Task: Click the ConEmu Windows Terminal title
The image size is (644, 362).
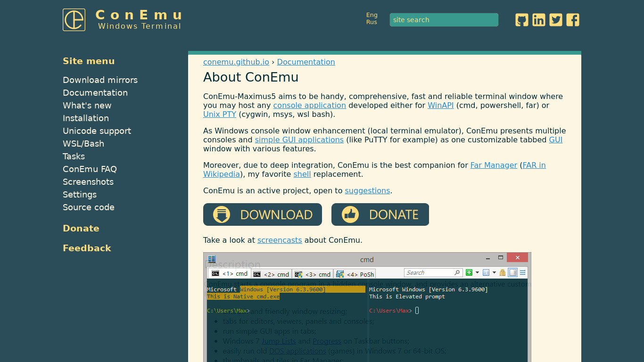Action: point(140,20)
